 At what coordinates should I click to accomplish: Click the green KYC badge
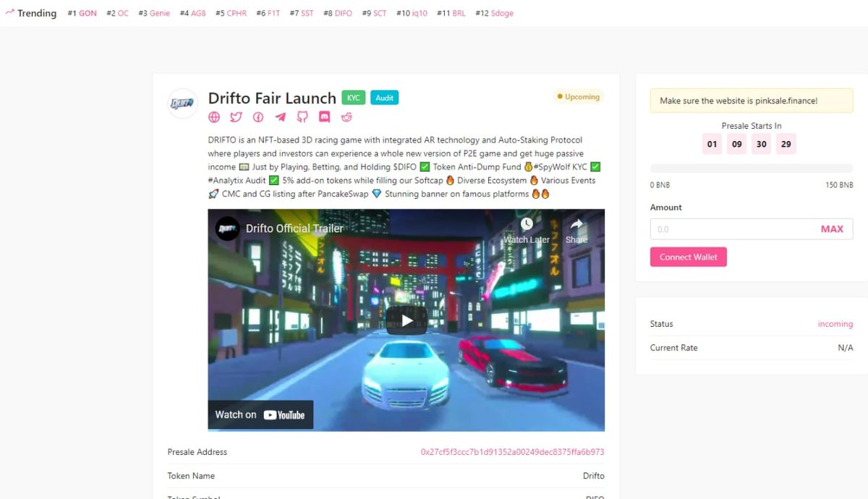coord(354,98)
